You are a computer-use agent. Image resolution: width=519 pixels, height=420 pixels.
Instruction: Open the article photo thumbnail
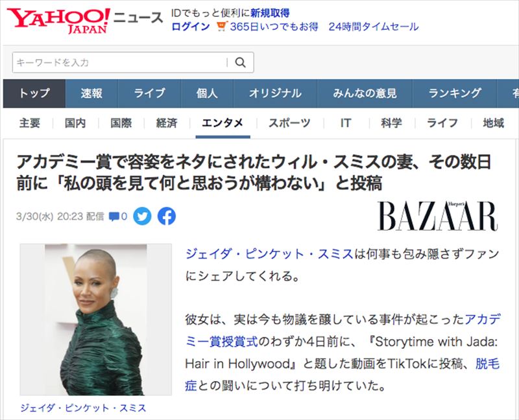96,320
